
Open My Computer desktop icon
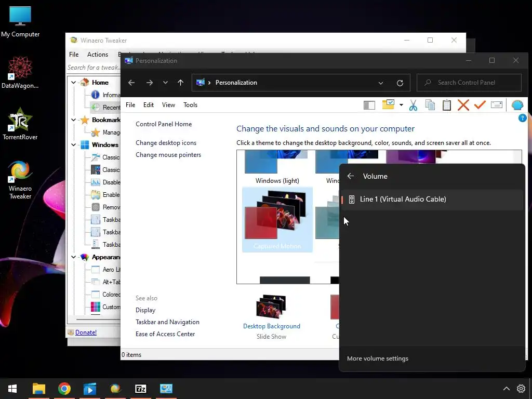click(20, 22)
